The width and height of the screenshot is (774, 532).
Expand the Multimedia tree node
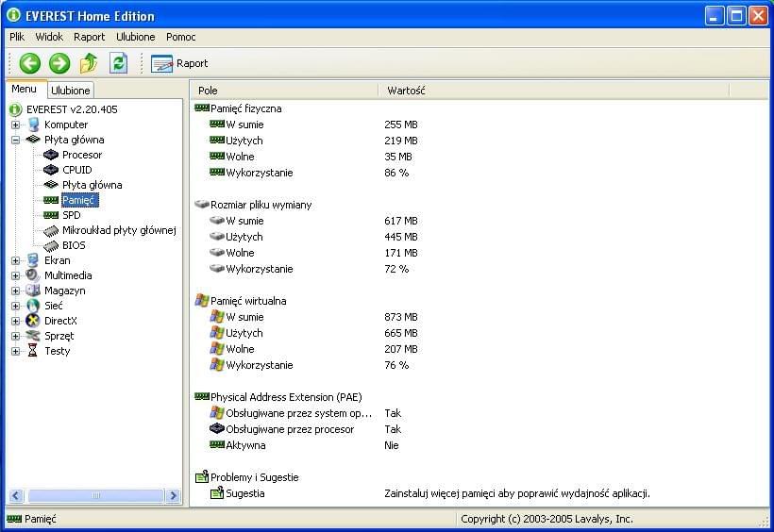pyautogui.click(x=16, y=275)
